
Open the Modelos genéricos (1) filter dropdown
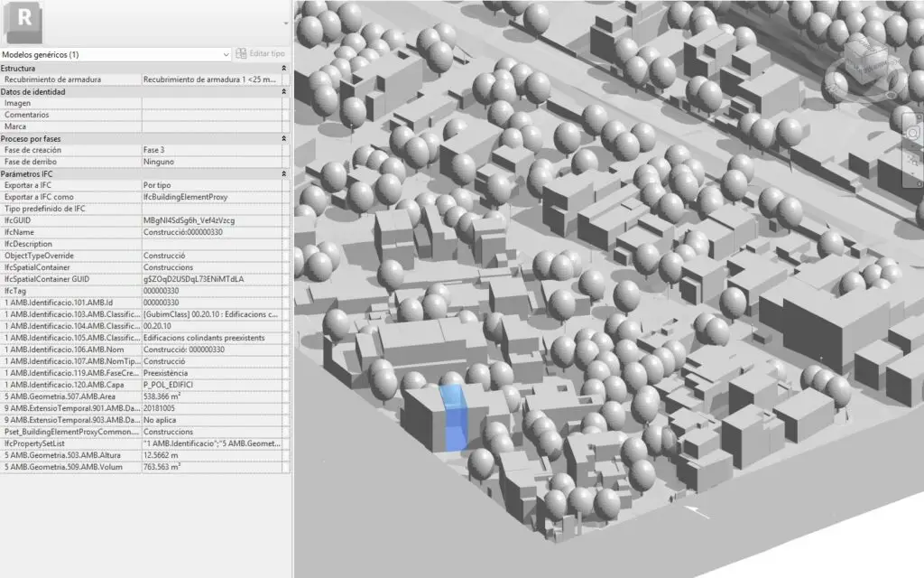coord(226,54)
